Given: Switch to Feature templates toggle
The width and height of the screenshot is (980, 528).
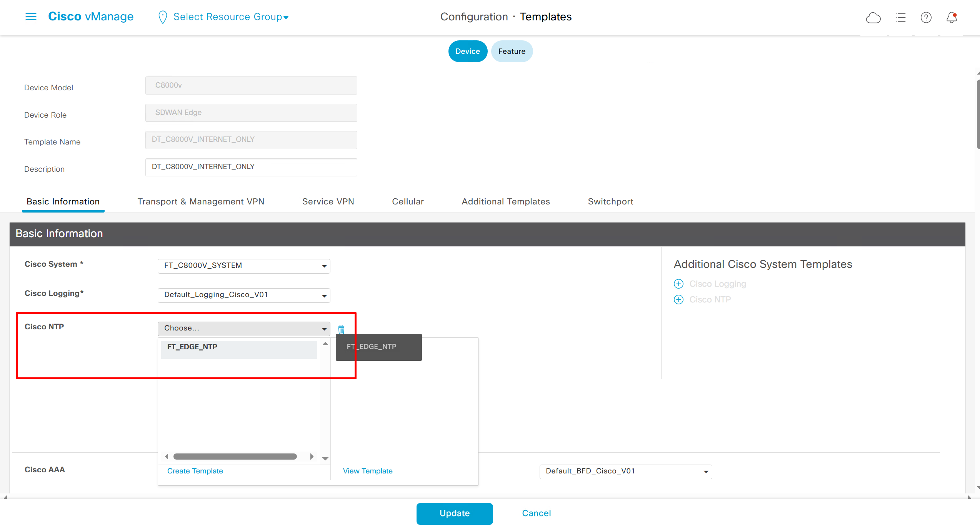Looking at the screenshot, I should [x=512, y=51].
